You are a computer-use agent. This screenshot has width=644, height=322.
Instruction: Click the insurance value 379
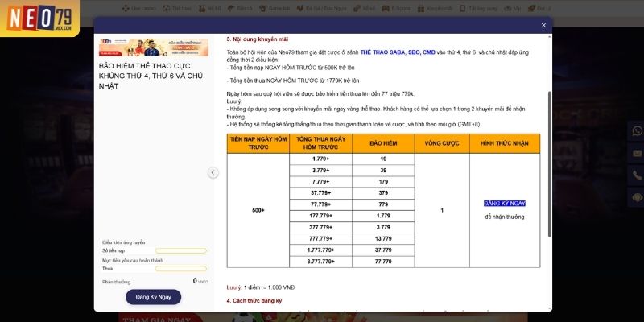(383, 193)
